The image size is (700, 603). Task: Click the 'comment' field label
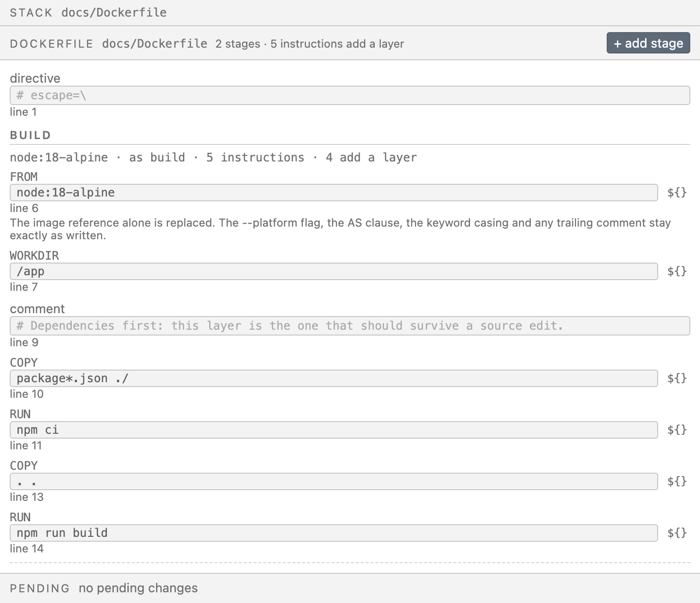click(37, 309)
